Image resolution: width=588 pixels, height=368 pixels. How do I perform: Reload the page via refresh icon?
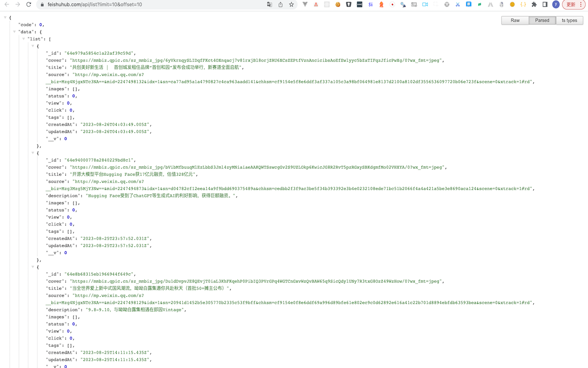point(28,5)
